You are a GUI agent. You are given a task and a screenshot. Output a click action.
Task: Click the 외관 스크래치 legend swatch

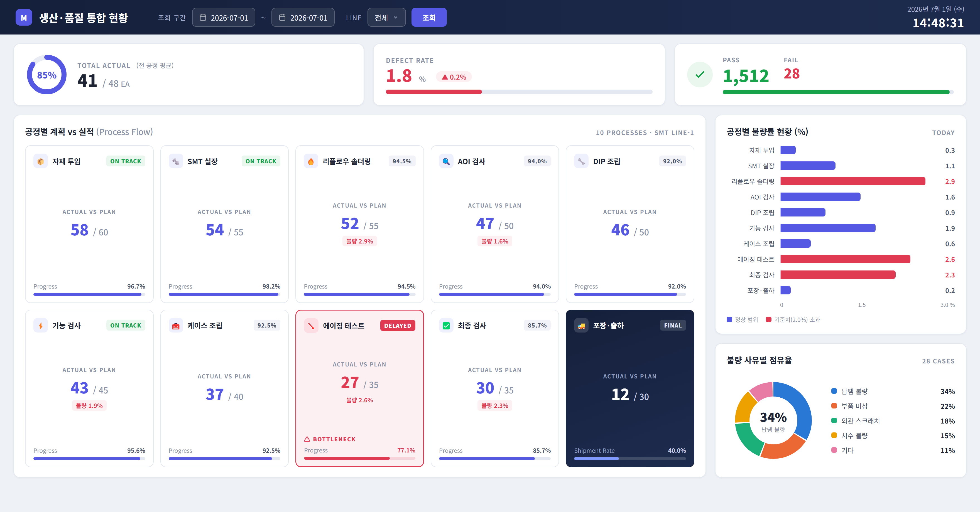(834, 420)
